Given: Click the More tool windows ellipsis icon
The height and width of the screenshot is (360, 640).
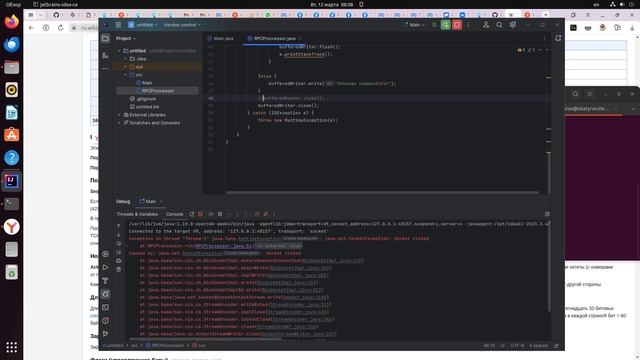Looking at the screenshot, I should (105, 69).
